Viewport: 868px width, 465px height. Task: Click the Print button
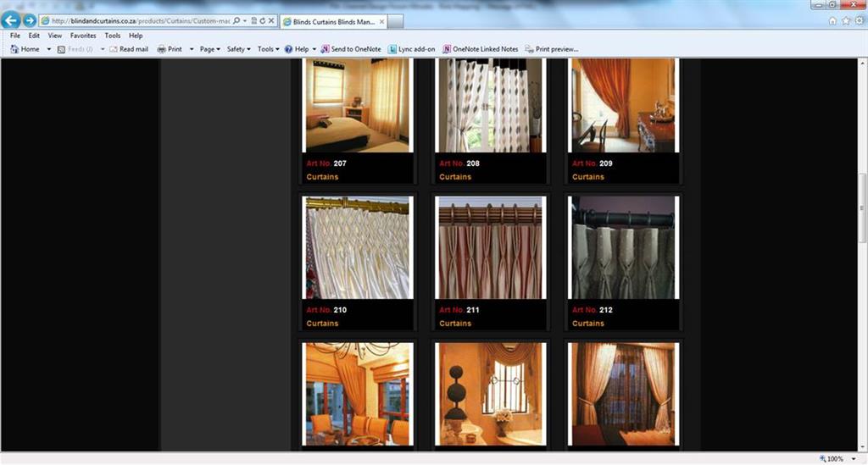tap(170, 49)
